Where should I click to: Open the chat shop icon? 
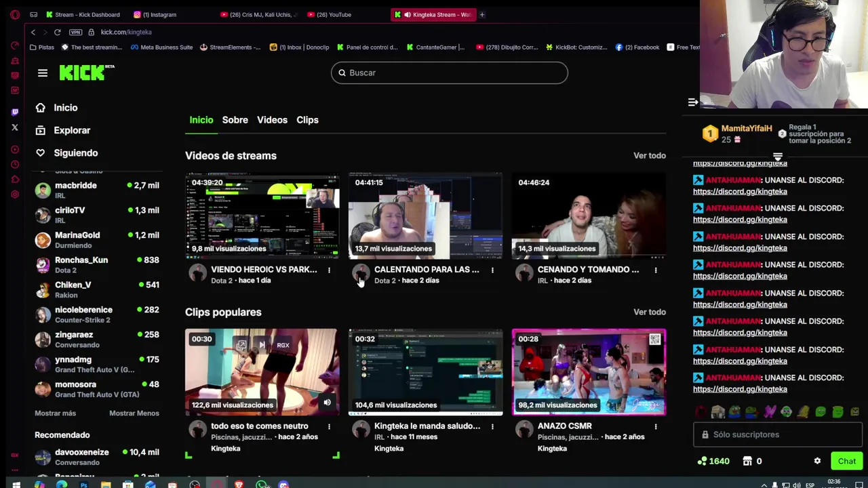(x=747, y=462)
